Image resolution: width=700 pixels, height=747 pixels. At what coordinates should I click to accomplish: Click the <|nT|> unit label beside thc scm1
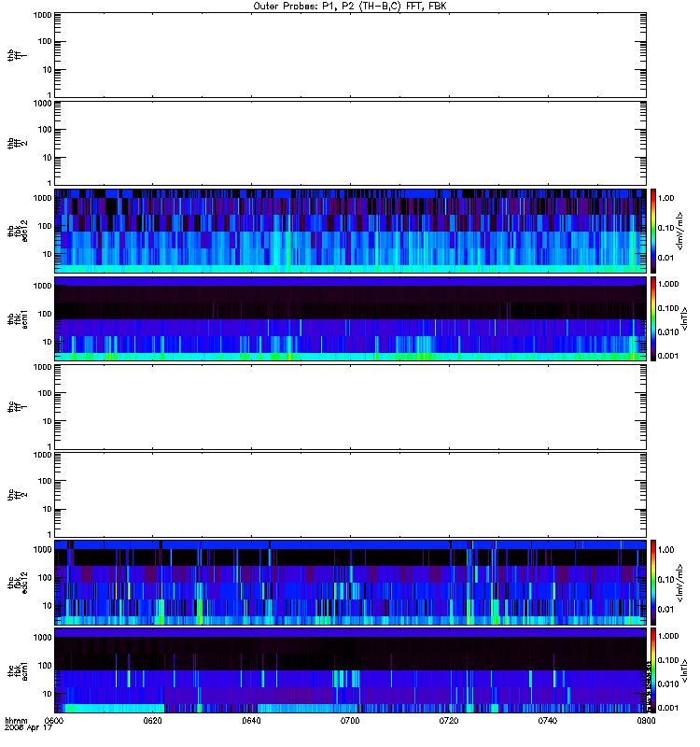pos(684,670)
